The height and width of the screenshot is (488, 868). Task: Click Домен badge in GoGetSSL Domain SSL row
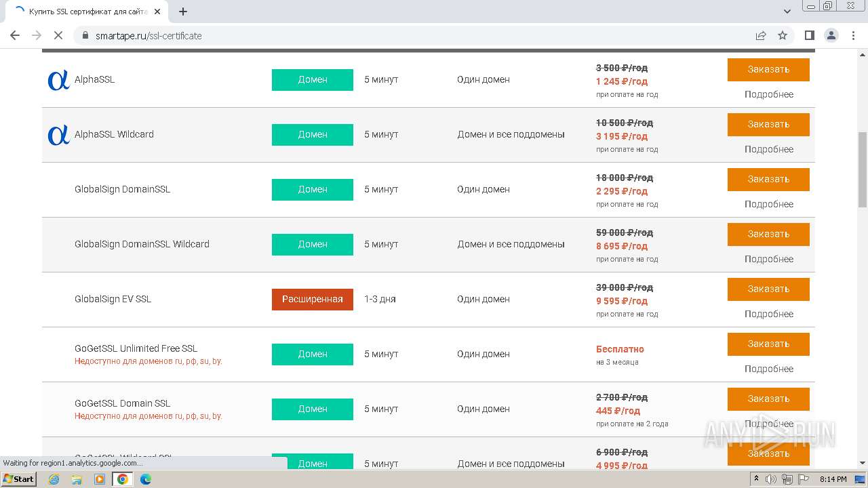313,409
